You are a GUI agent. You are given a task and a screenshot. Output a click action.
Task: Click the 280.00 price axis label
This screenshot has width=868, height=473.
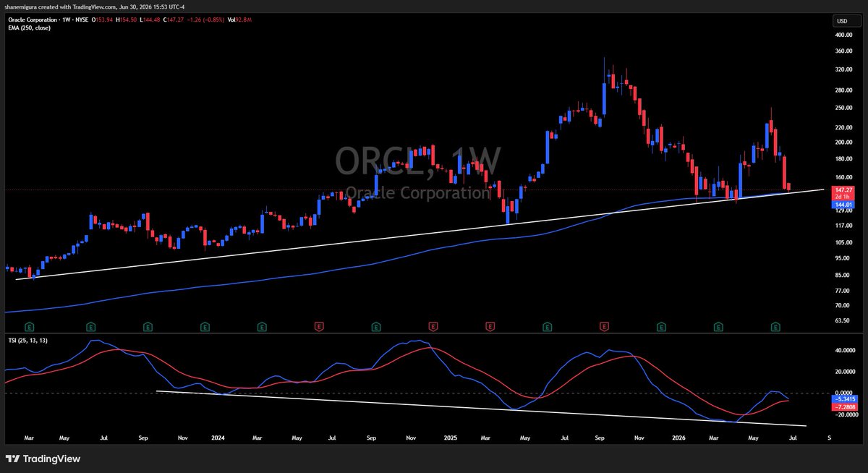pyautogui.click(x=844, y=90)
